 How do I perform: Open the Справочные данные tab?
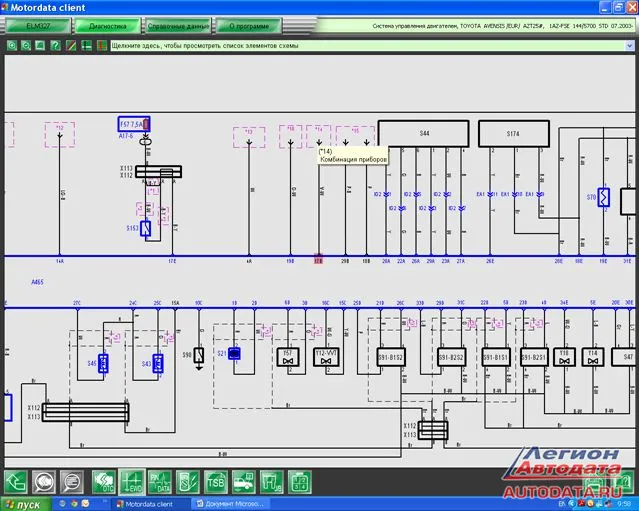pyautogui.click(x=178, y=26)
